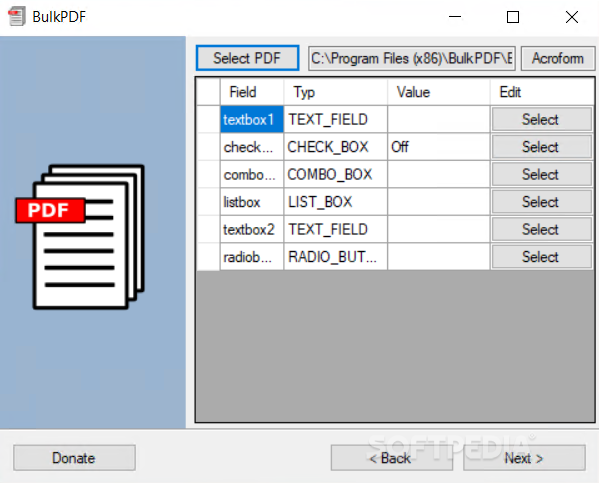
Task: Click the RADIO_BUT... type cell
Action: click(x=335, y=257)
